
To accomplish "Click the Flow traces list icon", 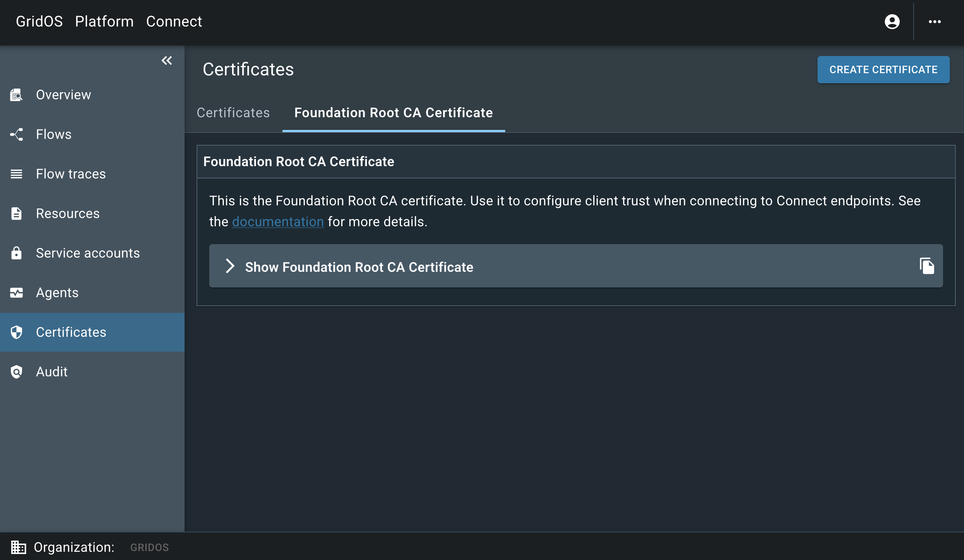I will point(16,174).
